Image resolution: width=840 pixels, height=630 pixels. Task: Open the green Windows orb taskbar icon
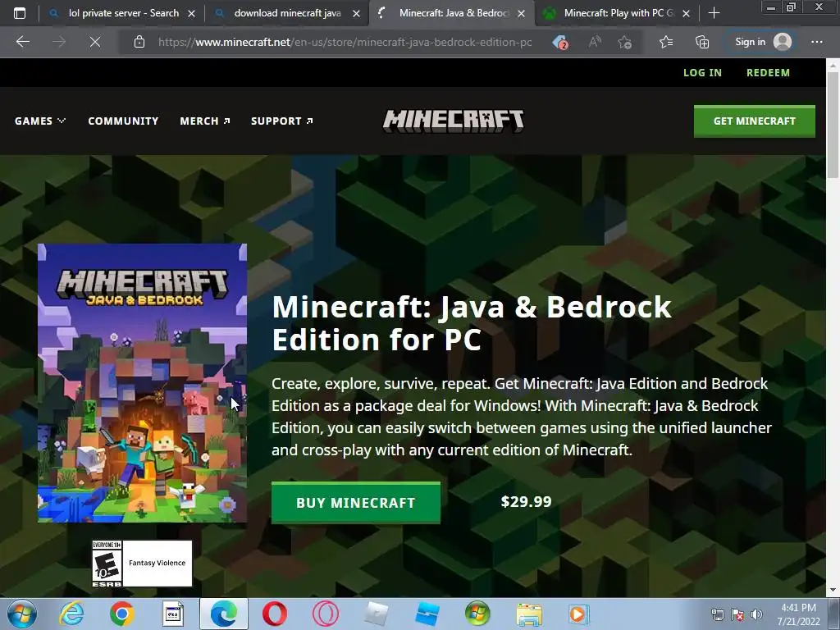click(477, 614)
